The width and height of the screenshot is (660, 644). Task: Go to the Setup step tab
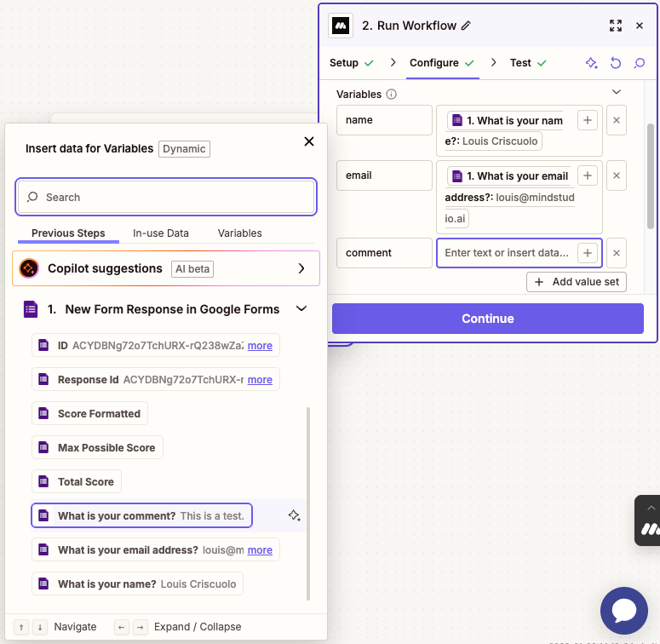click(x=352, y=63)
